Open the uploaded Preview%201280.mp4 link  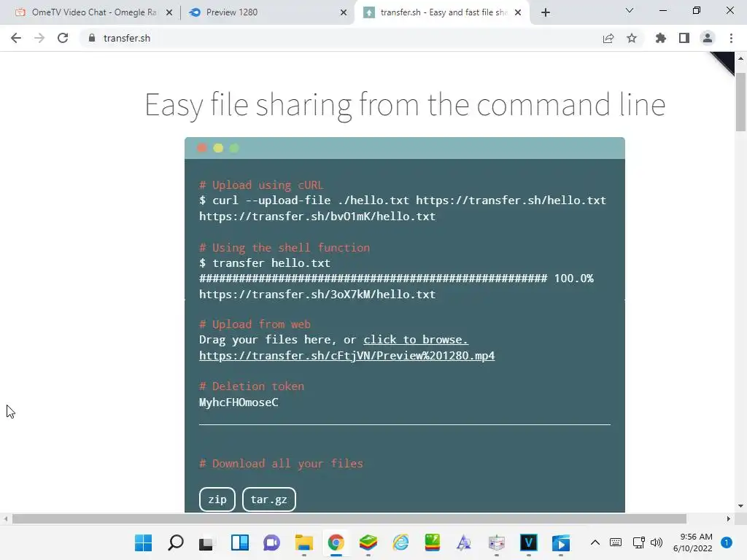click(347, 356)
